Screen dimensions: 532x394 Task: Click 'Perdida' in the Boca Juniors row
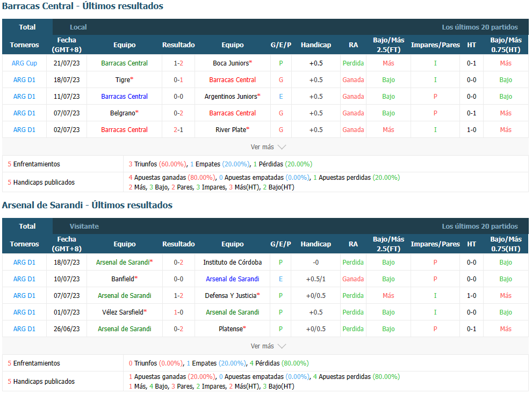tap(353, 63)
